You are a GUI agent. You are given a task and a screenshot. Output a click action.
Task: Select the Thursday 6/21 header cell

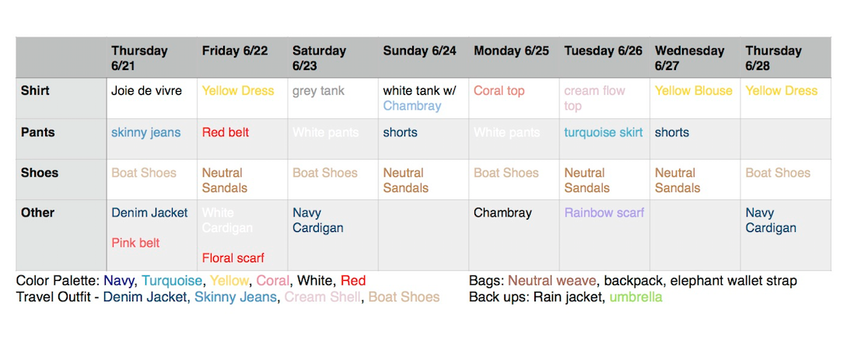point(152,58)
